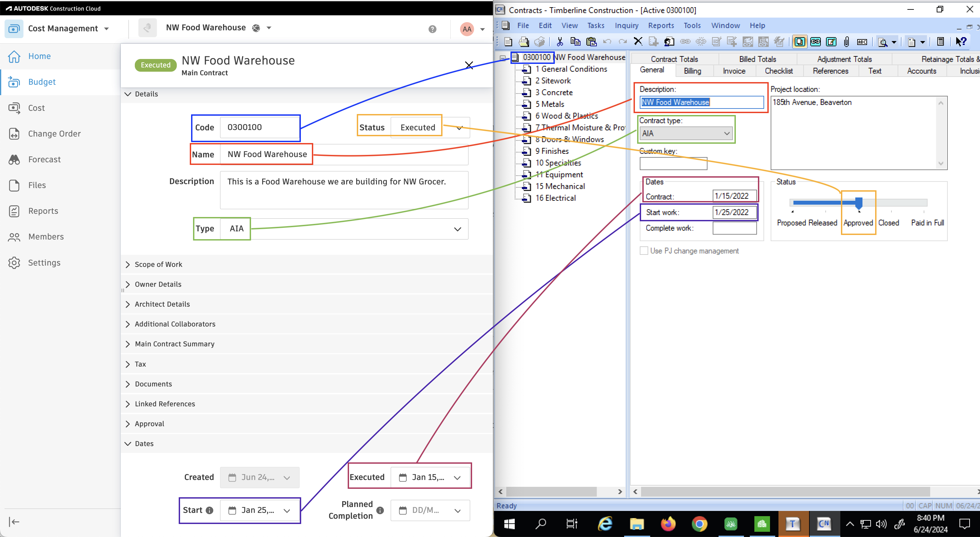This screenshot has height=537, width=980.
Task: Click the Home icon in sidebar
Action: (14, 56)
